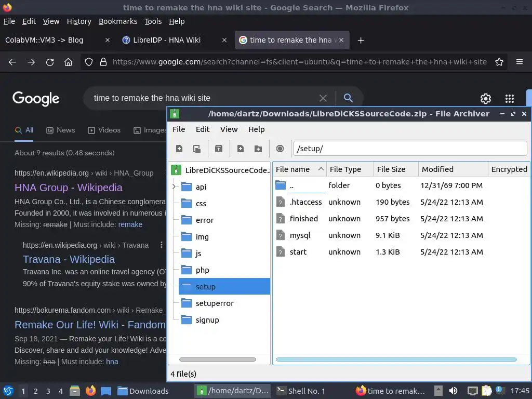
Task: Open the tracking protection shield icon
Action: (x=88, y=62)
